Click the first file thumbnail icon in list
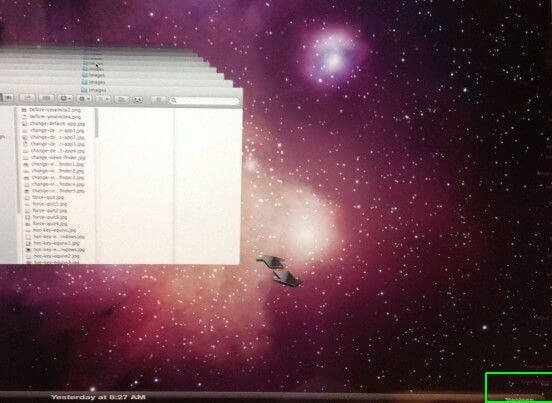This screenshot has height=403, width=552. click(24, 110)
